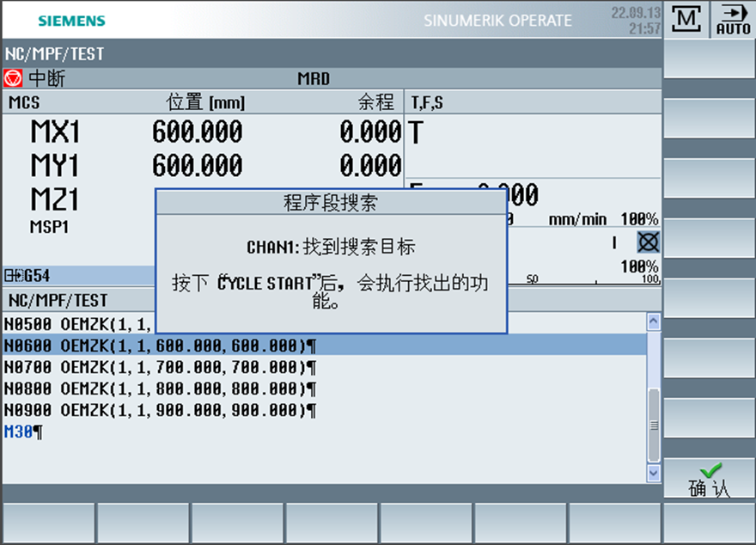This screenshot has height=545, width=756.
Task: Click the 余程 column header
Action: pos(375,101)
